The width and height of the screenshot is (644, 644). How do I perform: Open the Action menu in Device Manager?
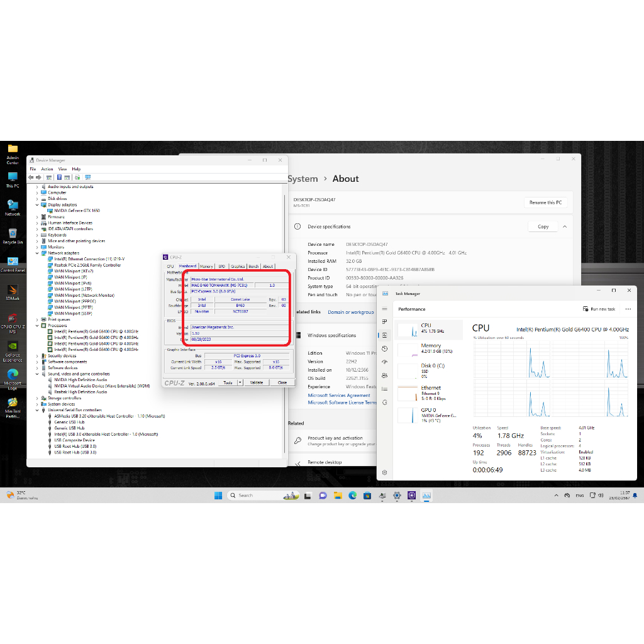coord(47,169)
